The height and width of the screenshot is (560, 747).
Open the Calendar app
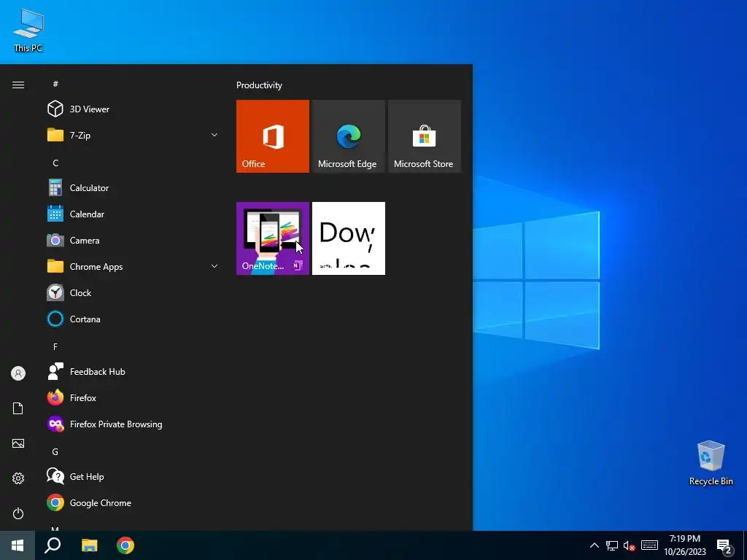[133, 214]
